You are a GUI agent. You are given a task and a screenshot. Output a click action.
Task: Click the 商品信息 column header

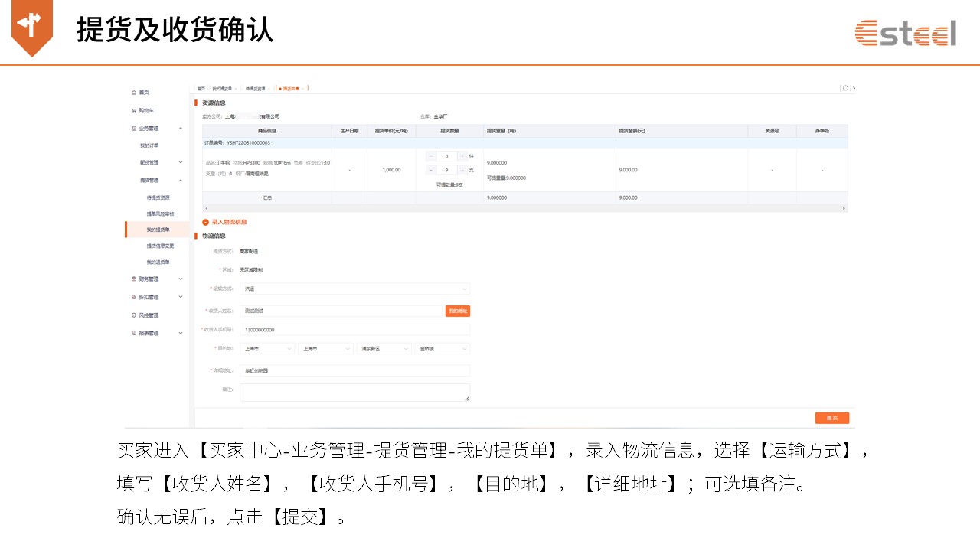[267, 131]
